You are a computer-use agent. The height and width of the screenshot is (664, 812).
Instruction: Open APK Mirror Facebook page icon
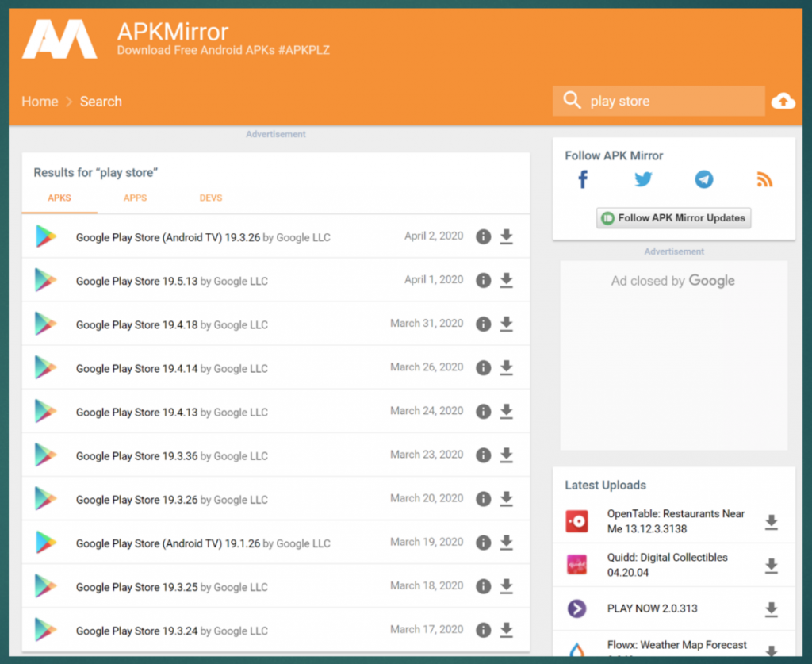click(x=583, y=180)
